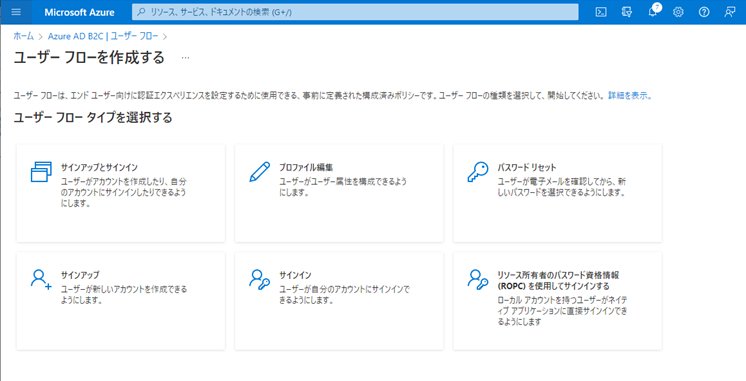The height and width of the screenshot is (381, 746).
Task: Click the プロファイル編集 pencil icon
Action: tap(259, 172)
